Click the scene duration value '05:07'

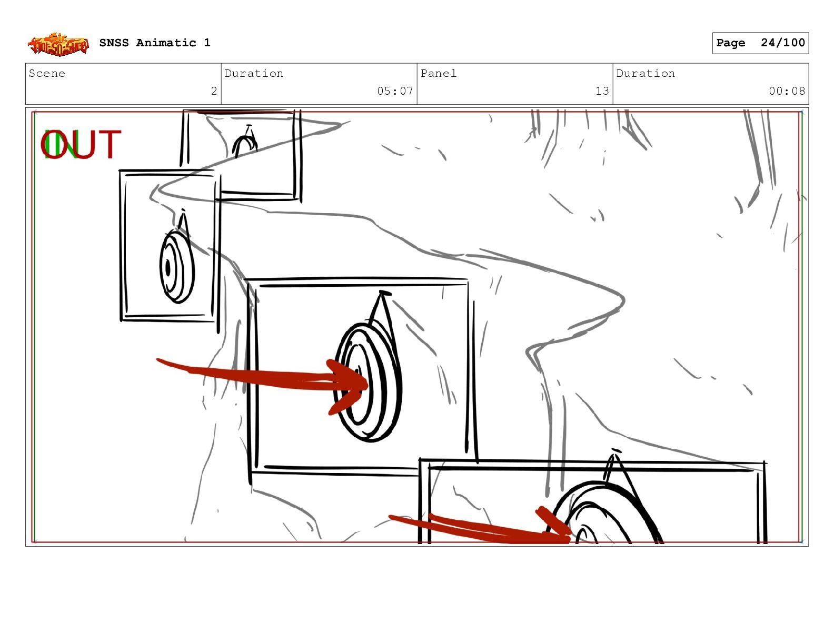coord(395,91)
